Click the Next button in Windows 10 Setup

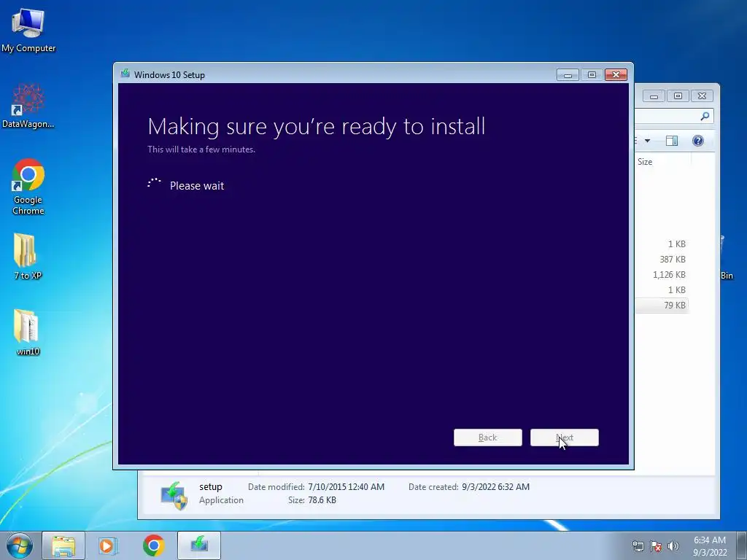(x=565, y=437)
